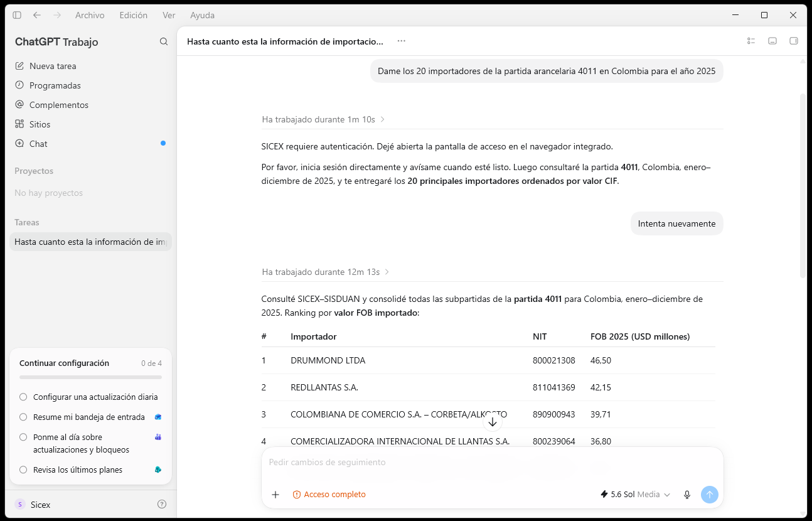Click the Sicex account name

click(x=40, y=505)
